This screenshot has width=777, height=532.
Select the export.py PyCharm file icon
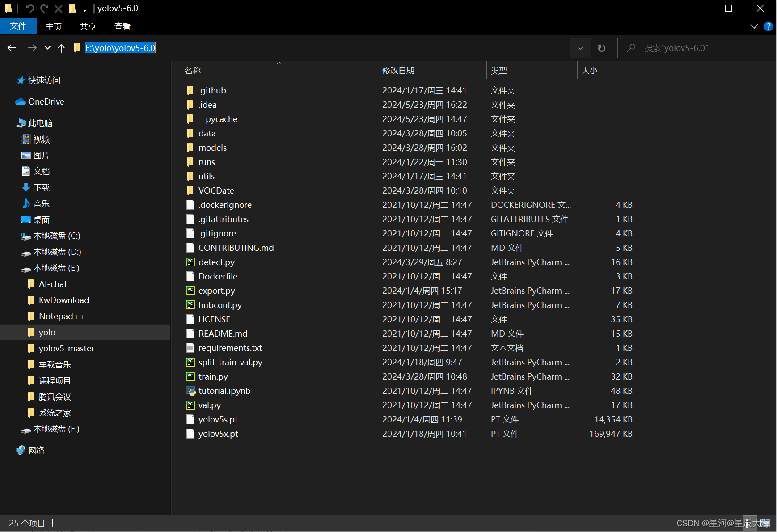click(x=190, y=291)
